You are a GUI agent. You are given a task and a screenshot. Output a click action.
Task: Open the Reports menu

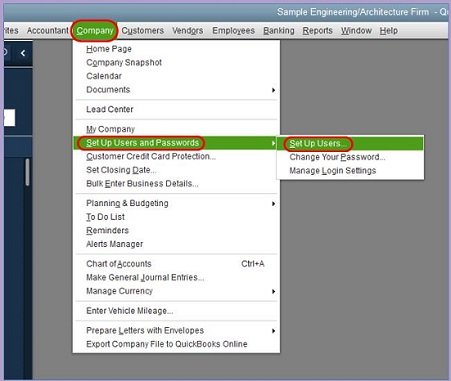pos(317,31)
